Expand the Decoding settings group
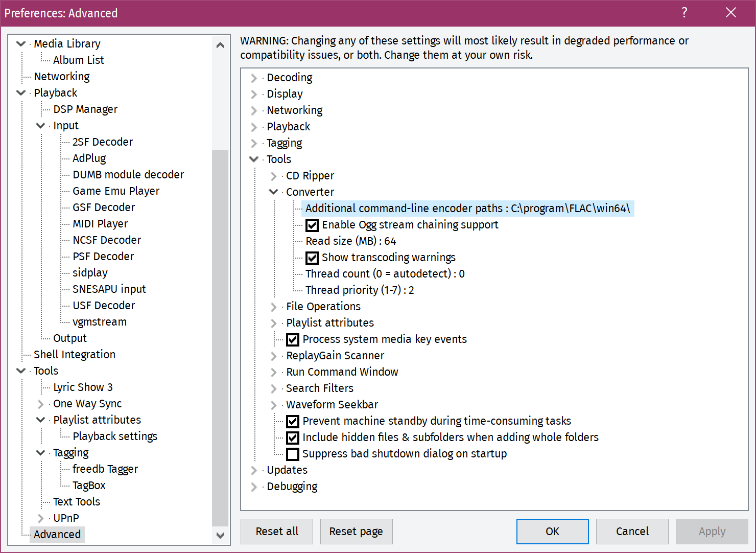The width and height of the screenshot is (756, 553). click(x=254, y=78)
